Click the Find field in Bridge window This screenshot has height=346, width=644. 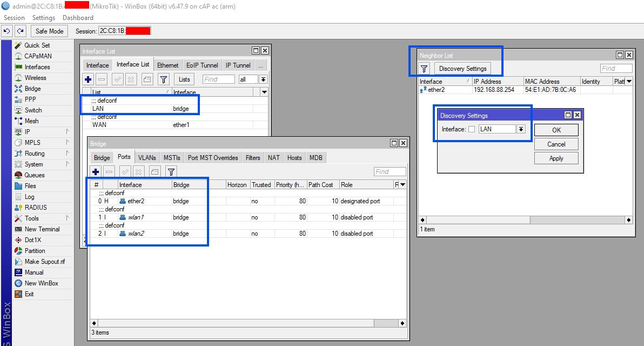point(390,172)
